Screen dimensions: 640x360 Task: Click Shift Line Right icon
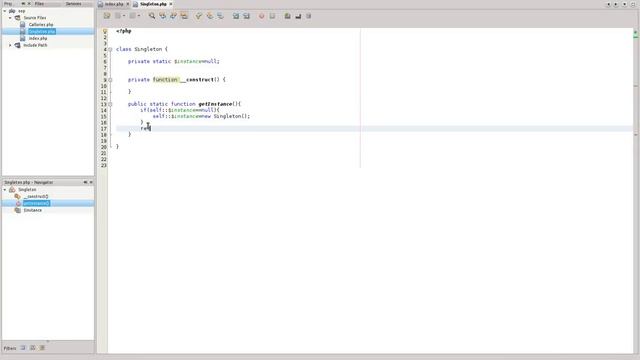(x=247, y=16)
